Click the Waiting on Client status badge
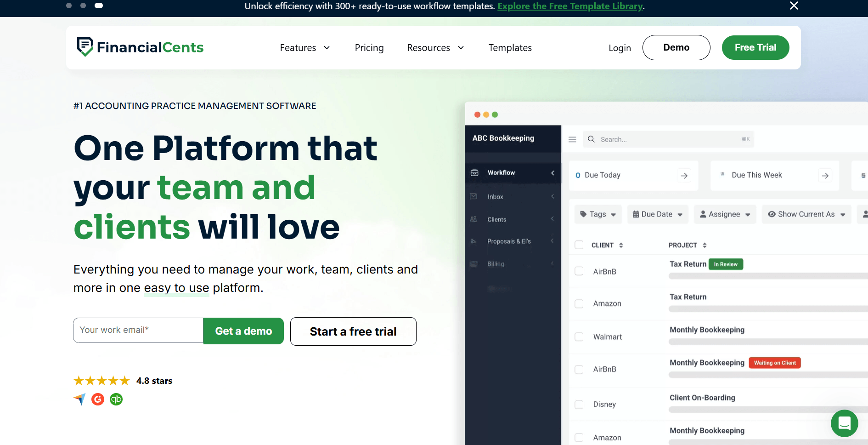Image resolution: width=868 pixels, height=445 pixels. (775, 363)
